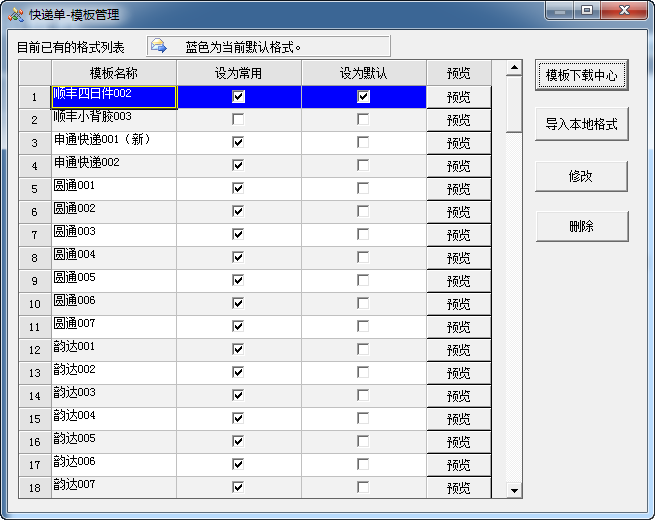Preview the 圆通006 template
This screenshot has height=520, width=655.
tap(459, 304)
